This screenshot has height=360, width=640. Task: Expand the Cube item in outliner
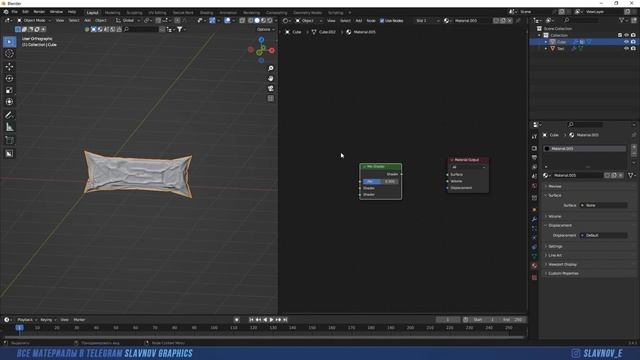[546, 42]
